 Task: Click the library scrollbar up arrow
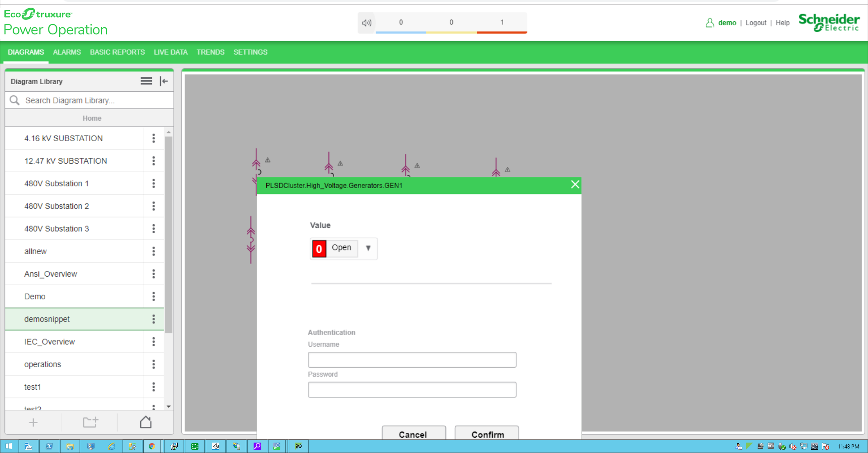pyautogui.click(x=169, y=132)
